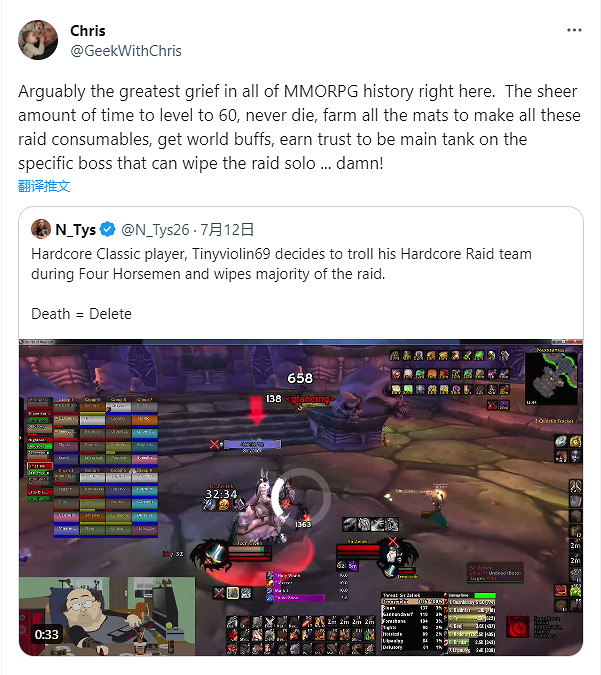The image size is (601, 675).
Task: Open the N_Tys small avatar
Action: [41, 229]
